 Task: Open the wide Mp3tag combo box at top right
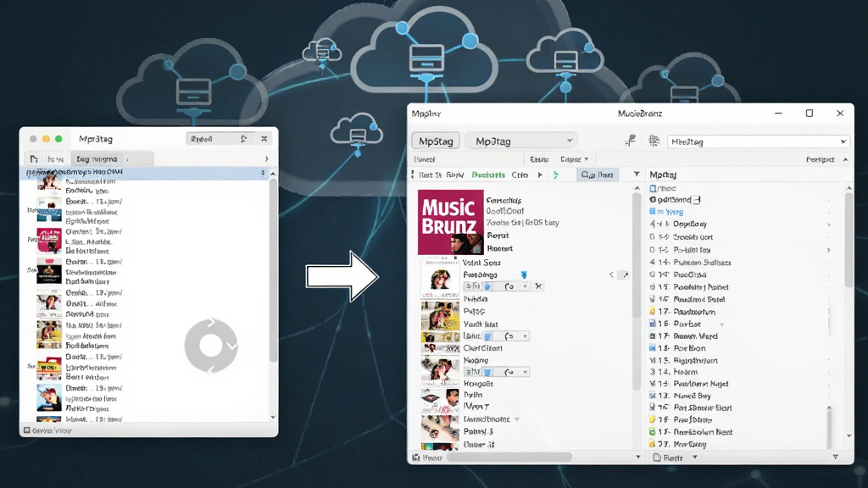758,141
